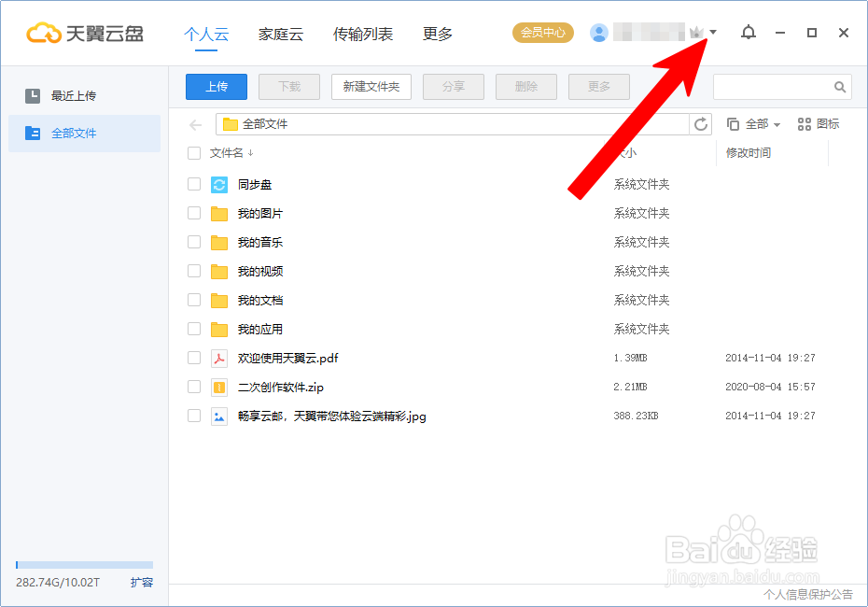Check the 我的图片 row checkbox
The height and width of the screenshot is (607, 868).
click(194, 213)
